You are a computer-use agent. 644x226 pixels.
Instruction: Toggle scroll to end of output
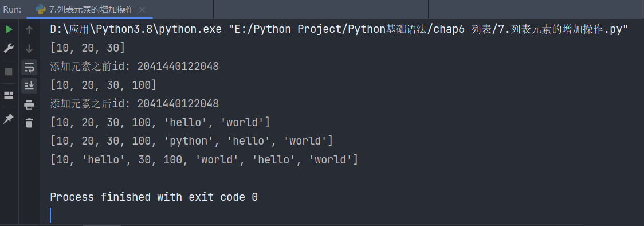[29, 85]
